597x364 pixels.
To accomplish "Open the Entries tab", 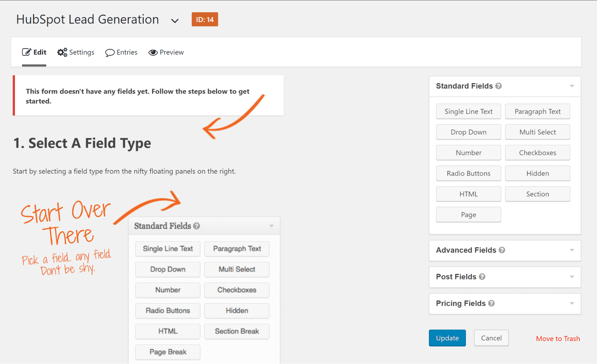I will click(x=121, y=52).
